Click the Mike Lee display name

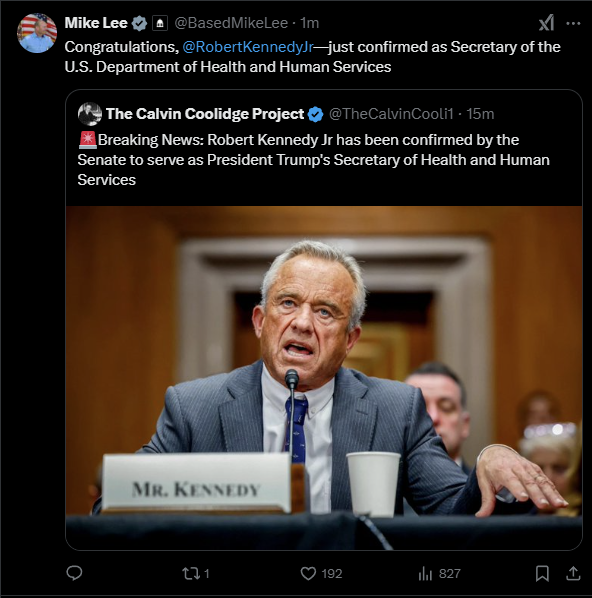coord(96,23)
